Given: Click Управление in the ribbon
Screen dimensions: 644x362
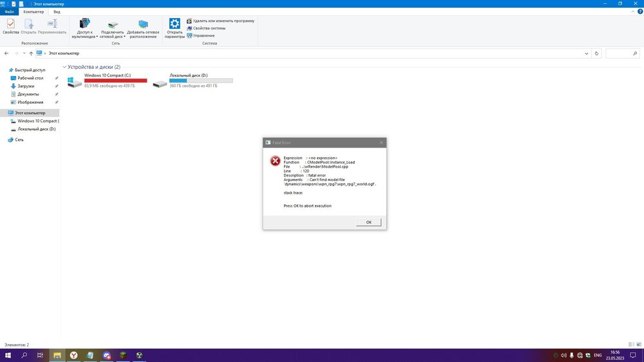Looking at the screenshot, I should [200, 35].
